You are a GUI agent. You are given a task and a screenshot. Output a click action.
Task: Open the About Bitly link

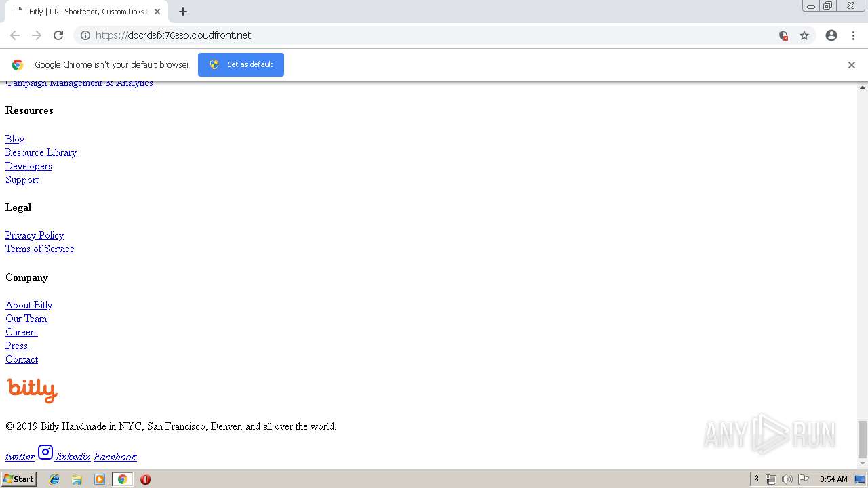pos(28,305)
